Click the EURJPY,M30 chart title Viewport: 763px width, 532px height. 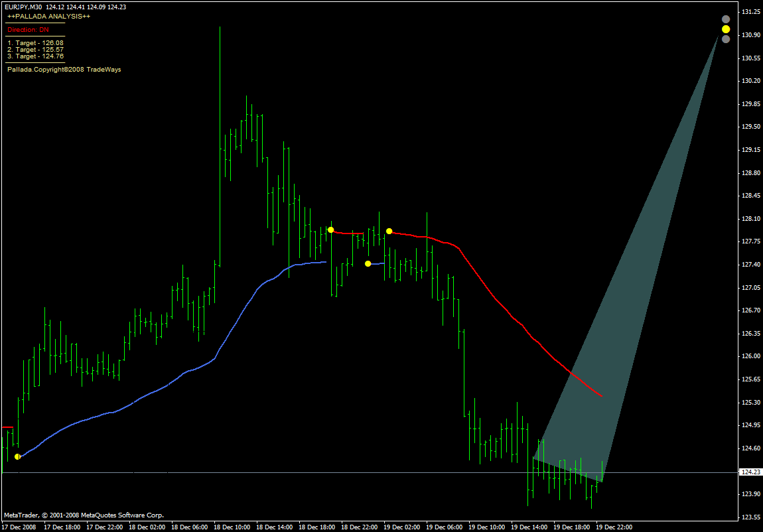(23, 7)
